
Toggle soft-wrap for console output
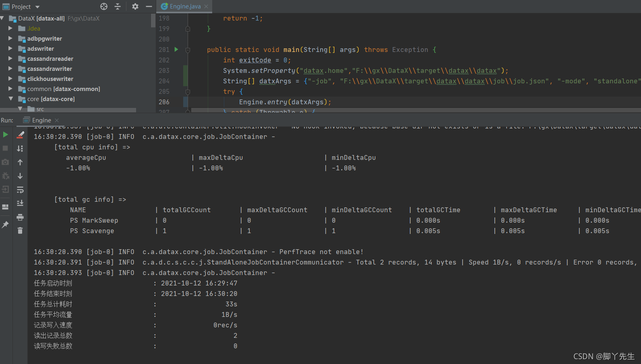click(x=20, y=190)
